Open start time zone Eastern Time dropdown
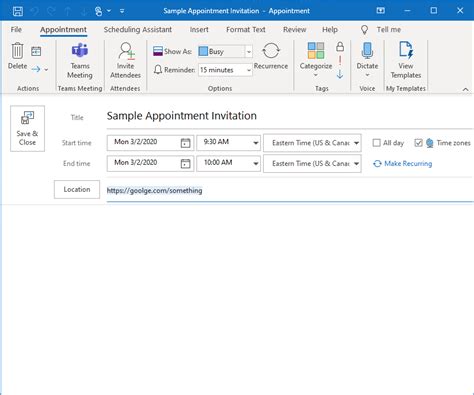The height and width of the screenshot is (395, 474). click(356, 143)
